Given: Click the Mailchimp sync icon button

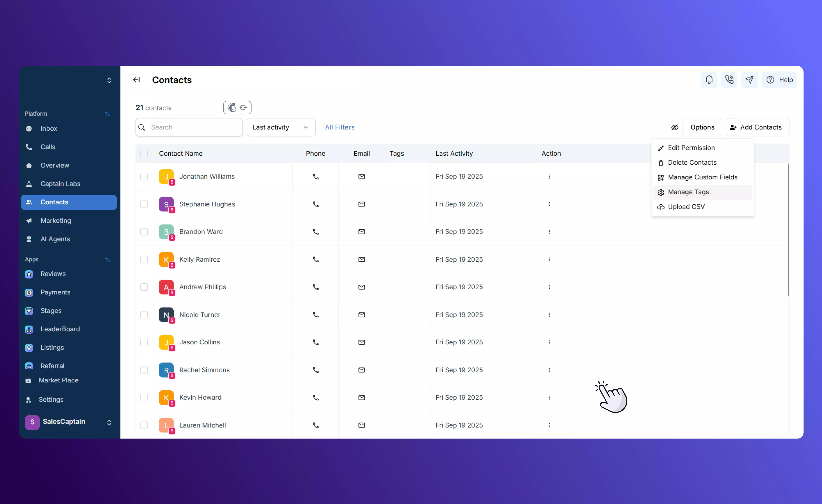Looking at the screenshot, I should point(237,108).
